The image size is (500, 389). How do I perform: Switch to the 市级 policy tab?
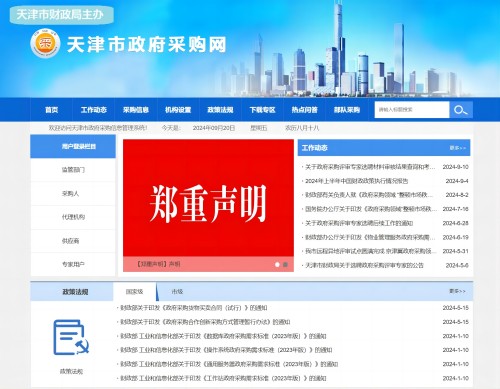tap(177, 292)
